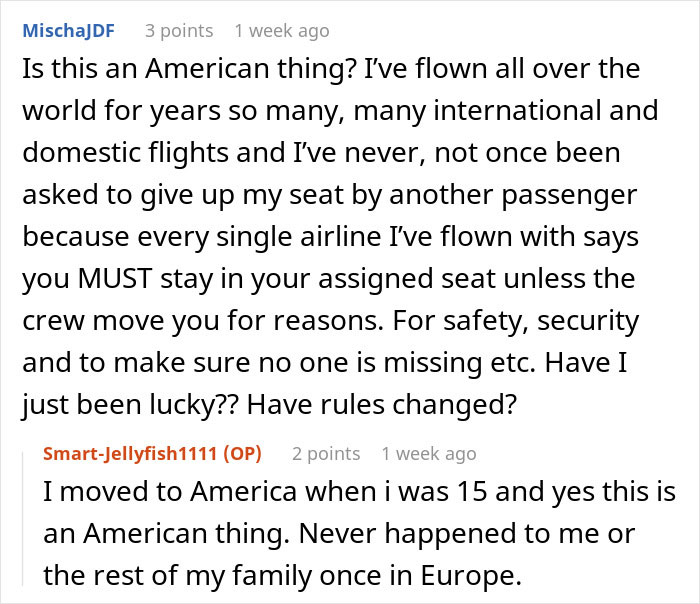Open MischaJDF's user profile
Viewport: 700px width, 604px height.
point(67,31)
